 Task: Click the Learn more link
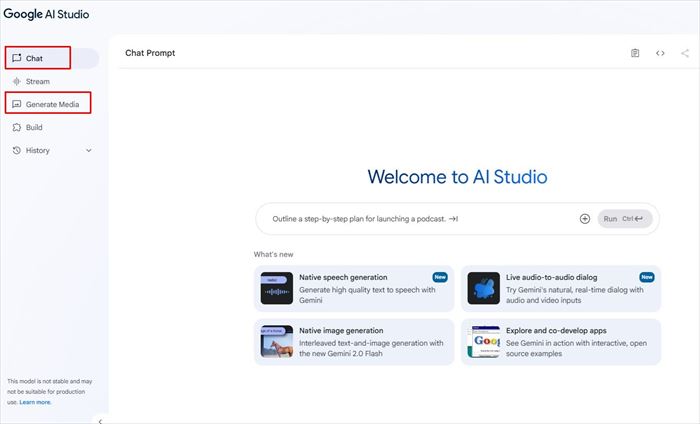35,402
